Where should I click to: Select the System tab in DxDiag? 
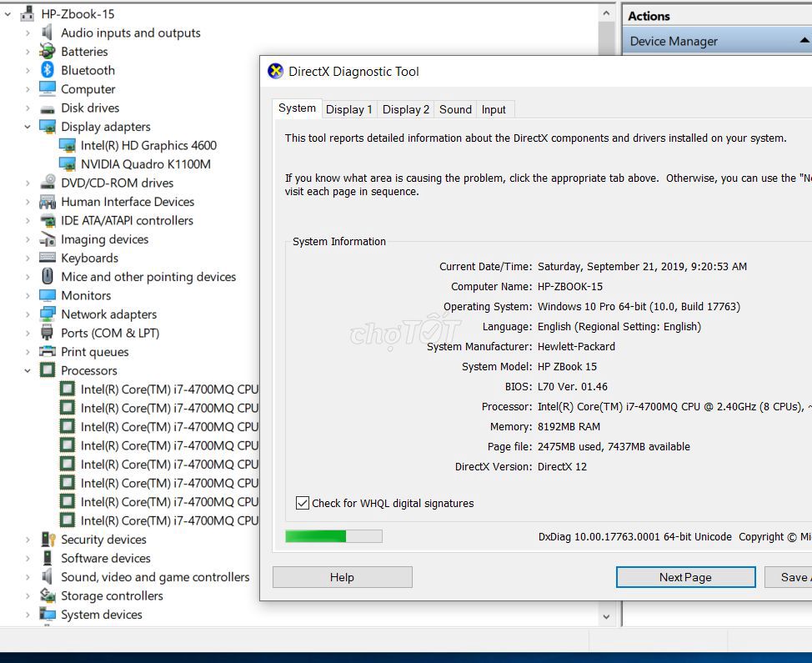(297, 108)
